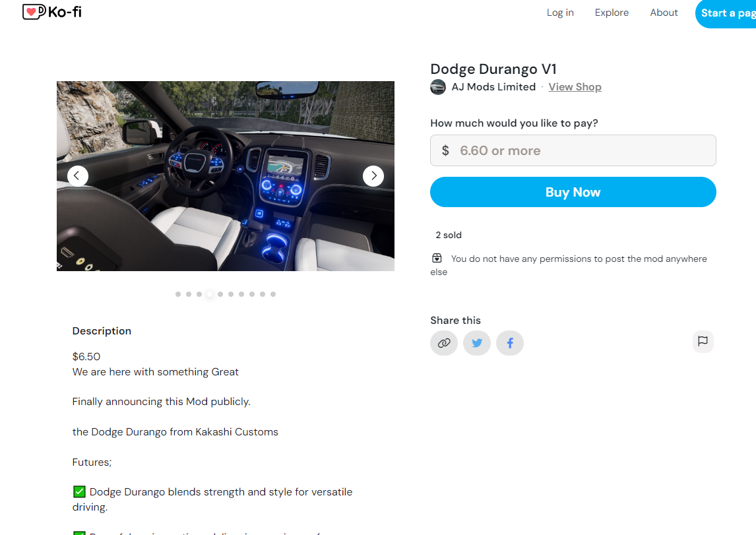Click the license box icon
756x535 pixels.
437,259
